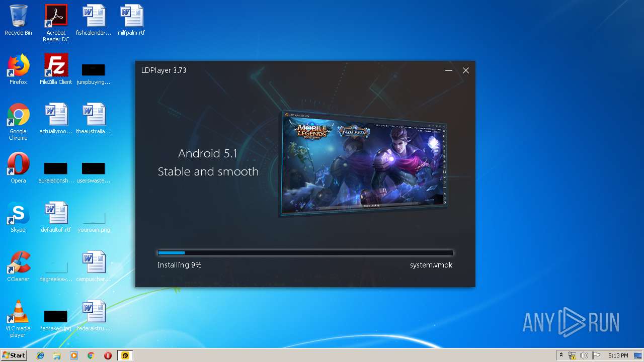Open the Recycle Bin desktop icon
The height and width of the screenshot is (362, 644).
[x=18, y=20]
